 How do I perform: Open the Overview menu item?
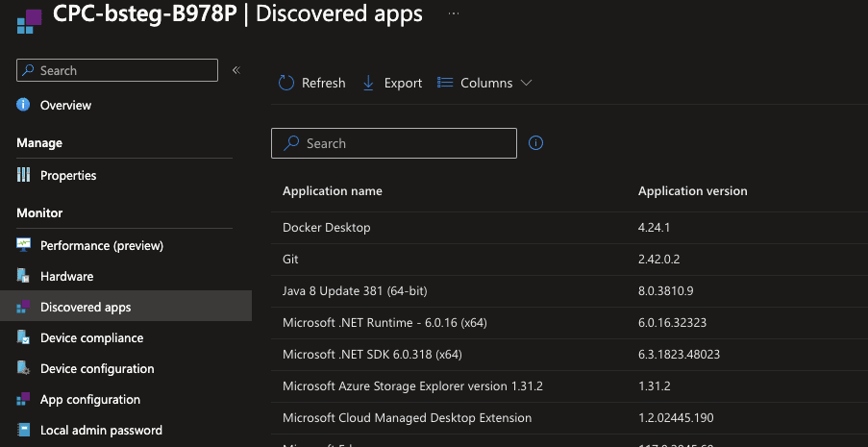point(66,105)
